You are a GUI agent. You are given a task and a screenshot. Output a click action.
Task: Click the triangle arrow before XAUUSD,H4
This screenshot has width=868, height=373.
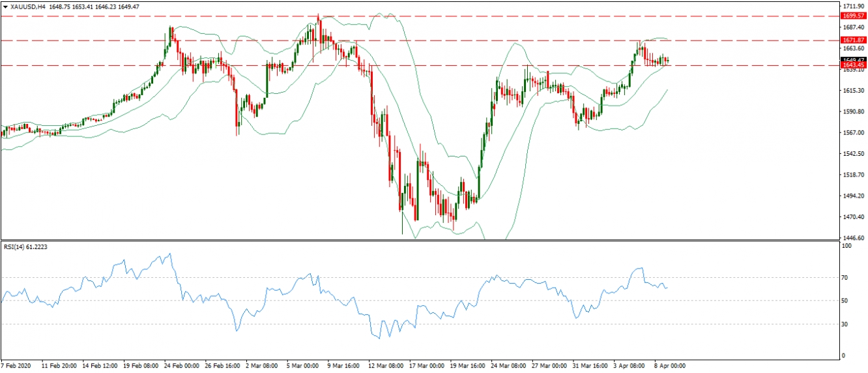[x=5, y=7]
